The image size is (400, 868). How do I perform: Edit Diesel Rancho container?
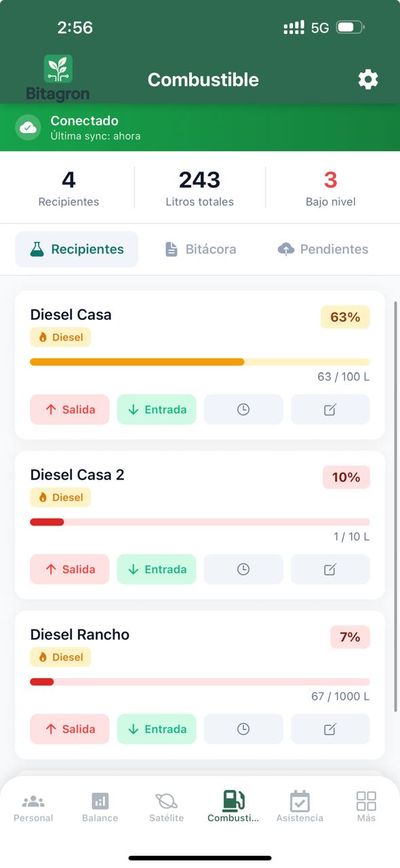tap(330, 729)
